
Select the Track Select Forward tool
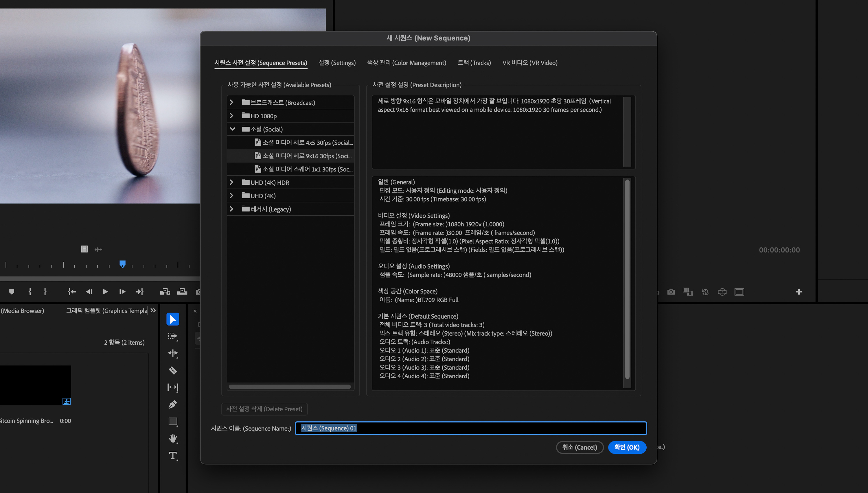(172, 336)
